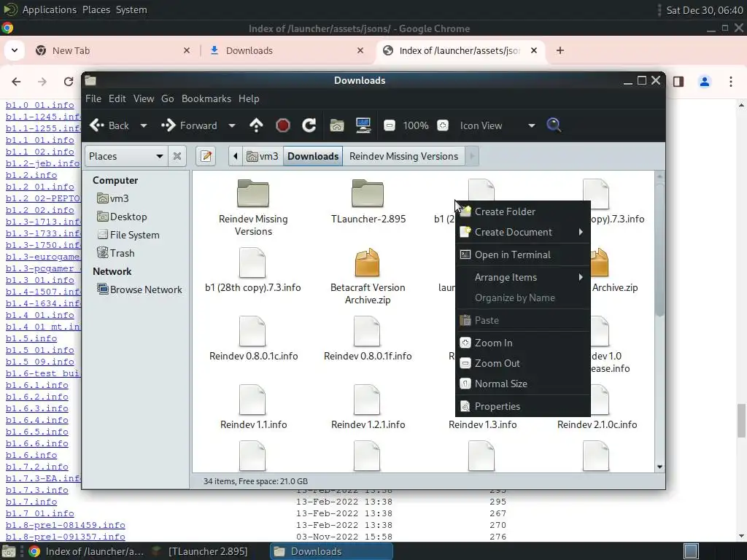The height and width of the screenshot is (560, 747).
Task: Open Home folder via toolbar icon
Action: click(337, 125)
